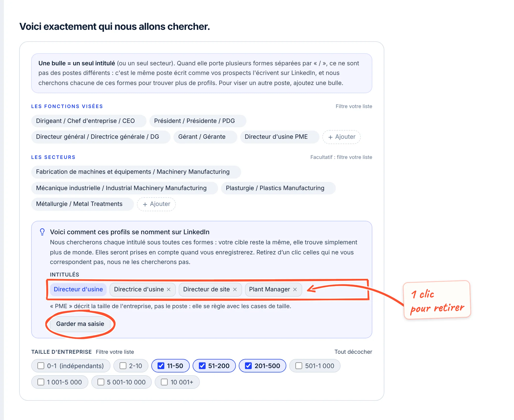Remove the Plant Manager variant
The width and height of the screenshot is (514, 420).
[x=295, y=289]
